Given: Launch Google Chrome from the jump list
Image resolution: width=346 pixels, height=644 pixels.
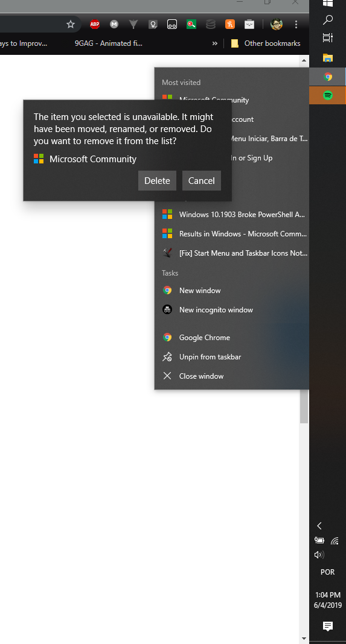Looking at the screenshot, I should click(x=232, y=338).
